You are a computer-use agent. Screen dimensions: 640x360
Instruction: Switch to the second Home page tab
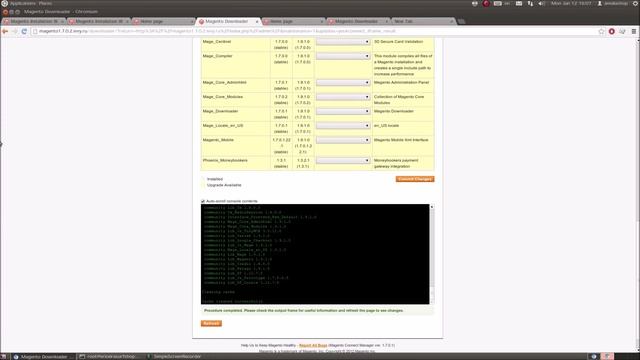click(293, 21)
